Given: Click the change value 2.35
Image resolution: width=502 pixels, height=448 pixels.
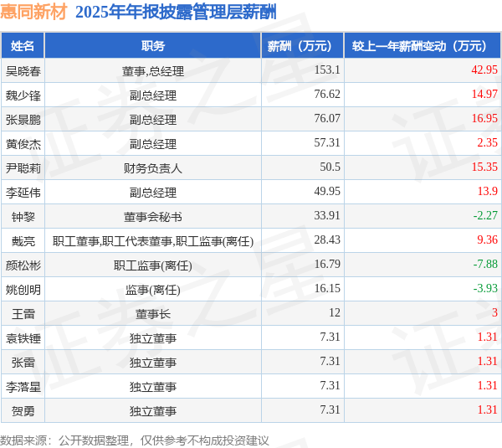Looking at the screenshot, I should [x=487, y=142].
